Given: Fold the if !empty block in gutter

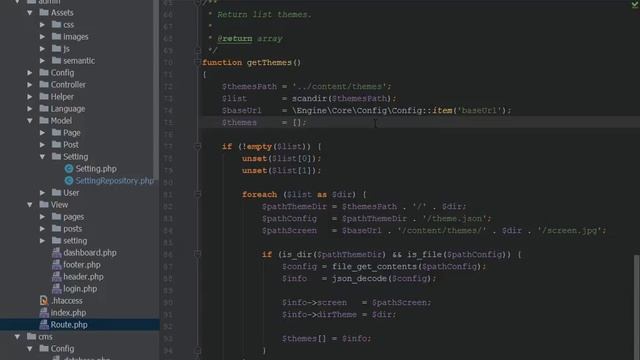Looking at the screenshot, I should click(x=198, y=146).
